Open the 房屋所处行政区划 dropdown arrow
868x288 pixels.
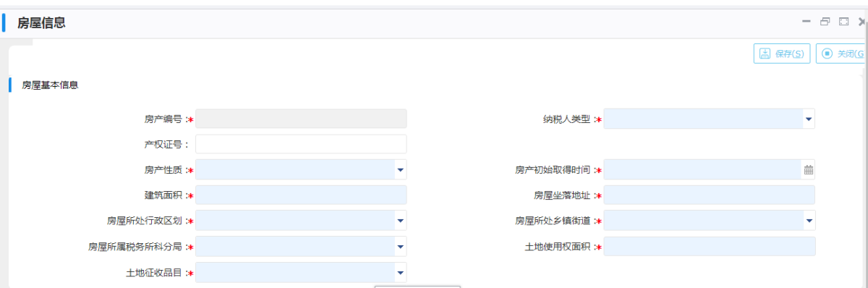point(400,220)
